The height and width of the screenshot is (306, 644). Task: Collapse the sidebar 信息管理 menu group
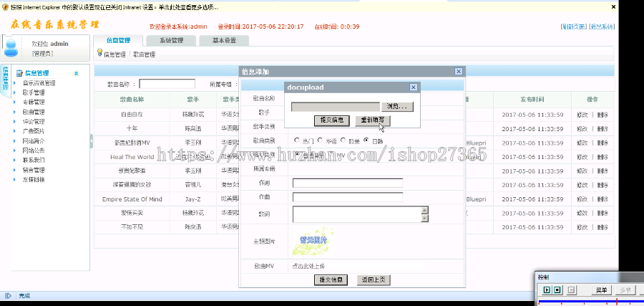76,74
